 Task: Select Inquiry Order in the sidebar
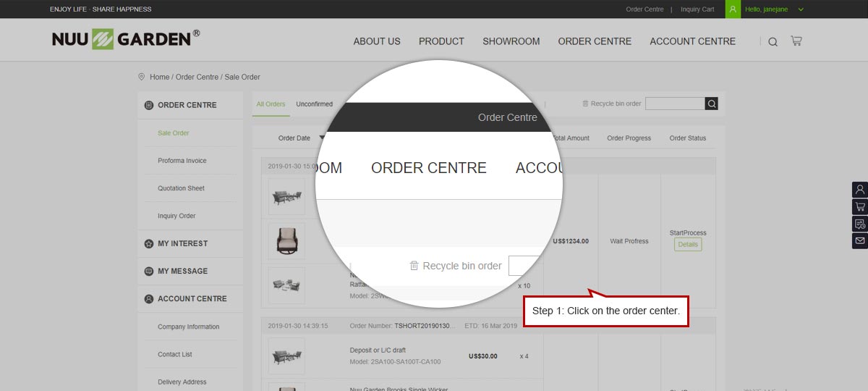176,216
